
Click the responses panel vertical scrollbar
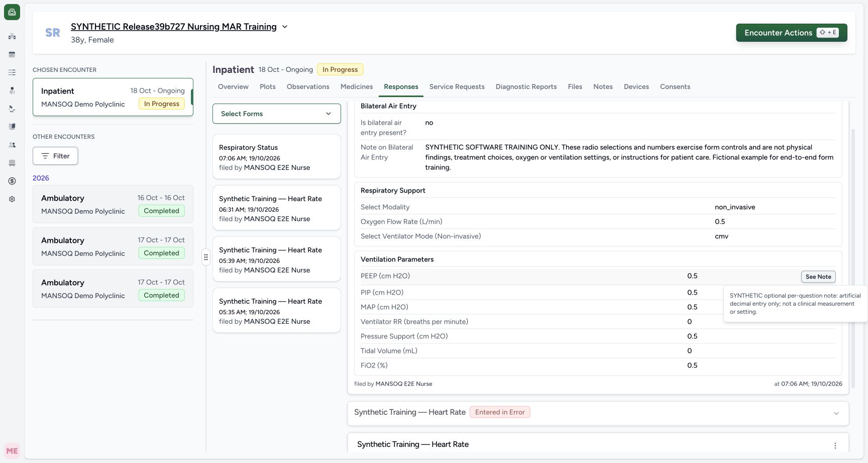pos(853,257)
